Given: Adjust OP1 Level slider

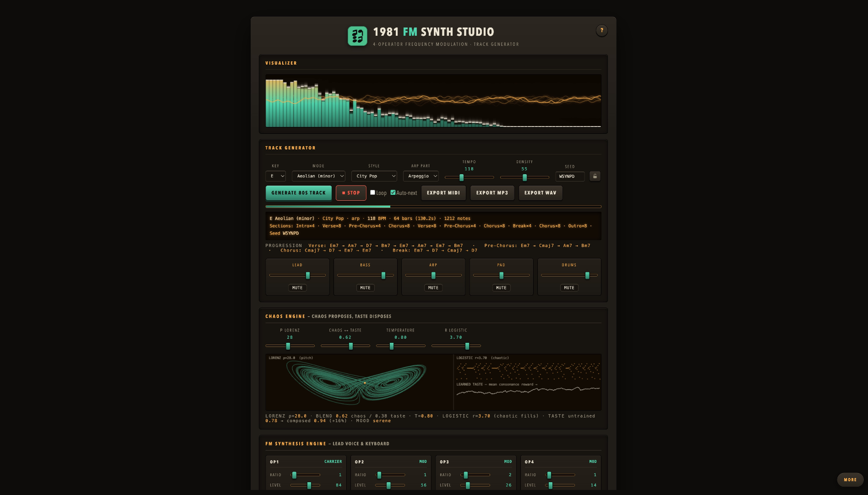Looking at the screenshot, I should coord(306,485).
